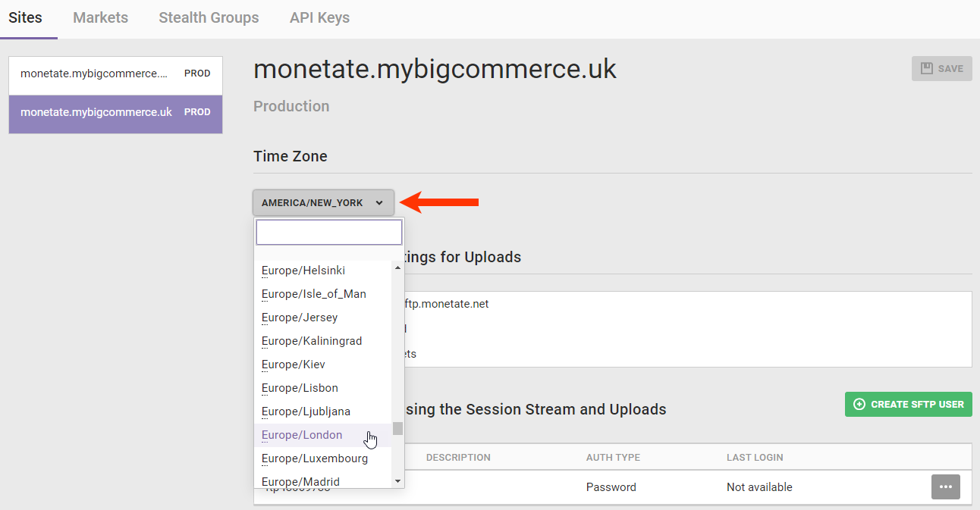Click Create SFTP User button

click(908, 404)
